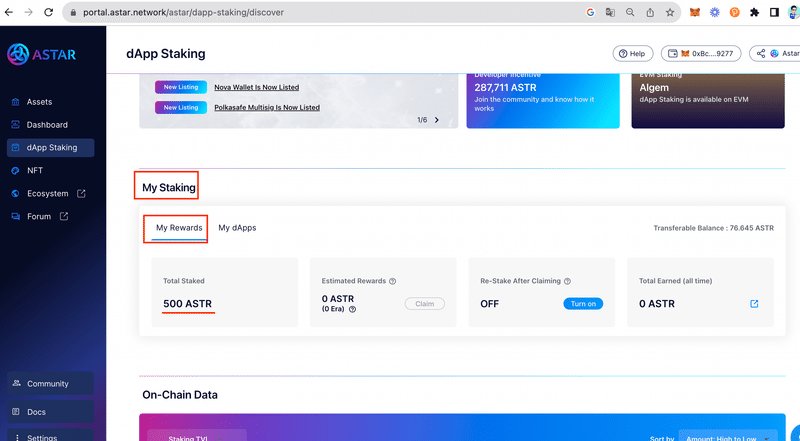The width and height of the screenshot is (800, 441).
Task: Click the wallet address 0xBc...9277 button
Action: (x=701, y=54)
